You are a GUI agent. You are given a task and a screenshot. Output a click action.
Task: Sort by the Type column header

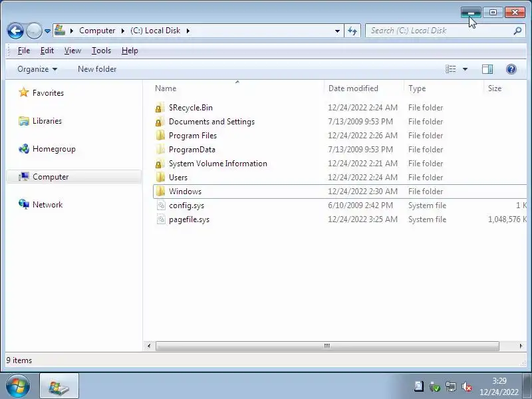click(417, 88)
